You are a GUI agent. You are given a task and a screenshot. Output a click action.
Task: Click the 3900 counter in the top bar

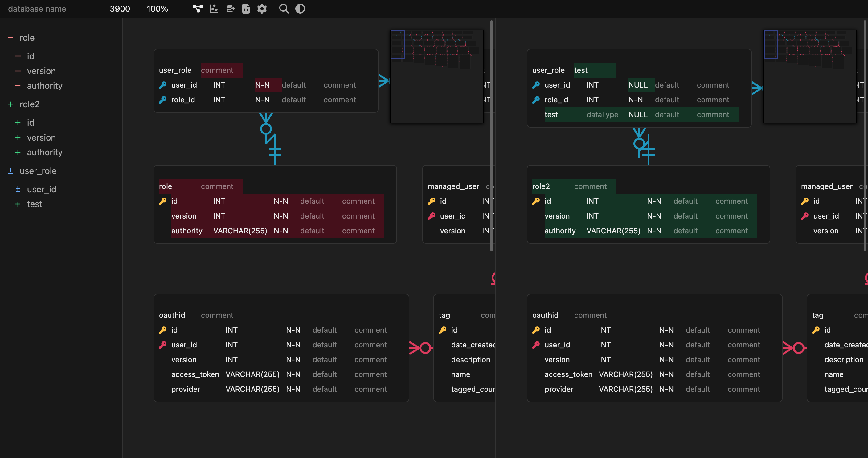120,9
